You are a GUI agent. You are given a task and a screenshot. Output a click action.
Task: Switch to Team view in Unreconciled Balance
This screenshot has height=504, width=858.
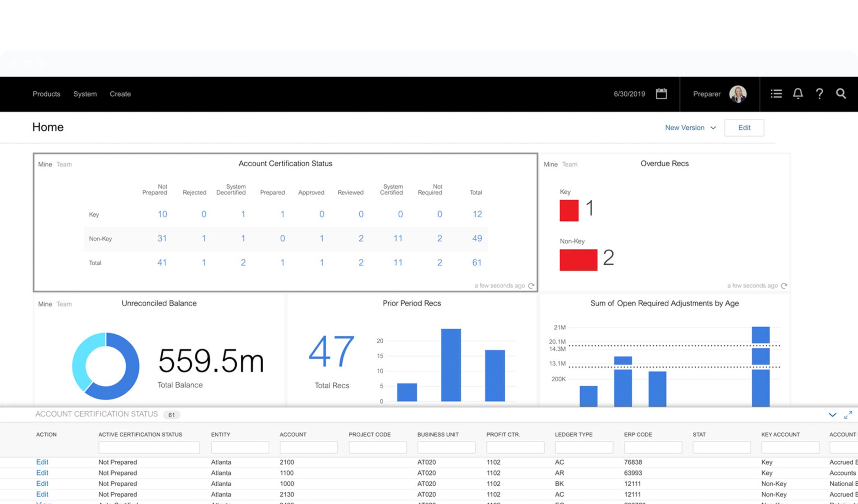tap(64, 304)
